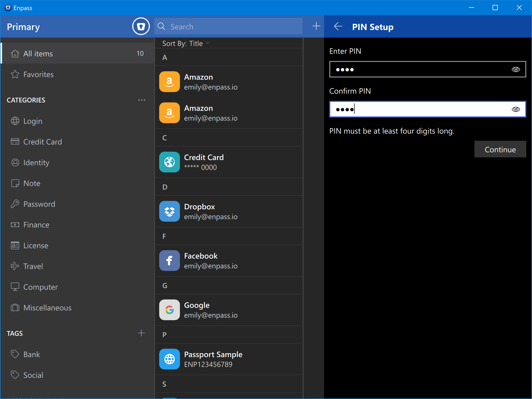Click the star icon beside Favorites
The image size is (532, 399).
point(15,74)
